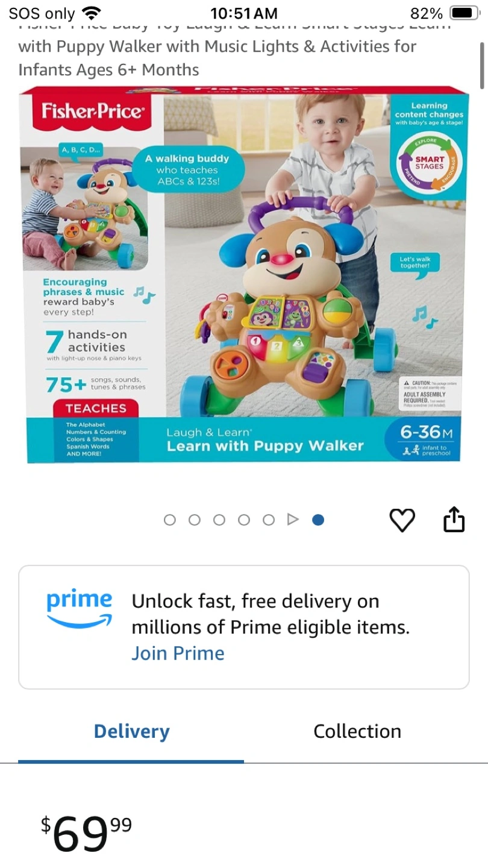Select the third image dot

click(x=219, y=520)
